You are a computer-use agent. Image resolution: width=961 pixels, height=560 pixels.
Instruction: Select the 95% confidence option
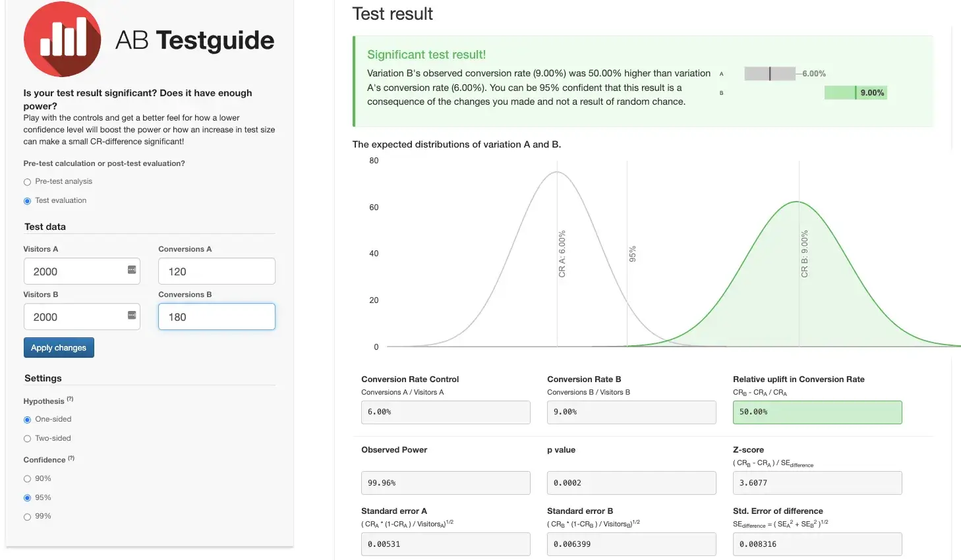pos(27,498)
